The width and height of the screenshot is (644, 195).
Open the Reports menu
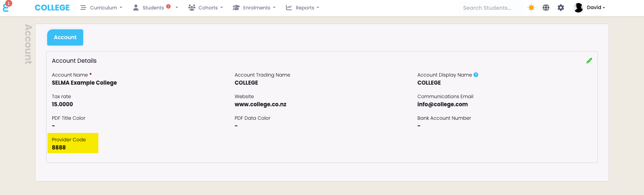[302, 8]
